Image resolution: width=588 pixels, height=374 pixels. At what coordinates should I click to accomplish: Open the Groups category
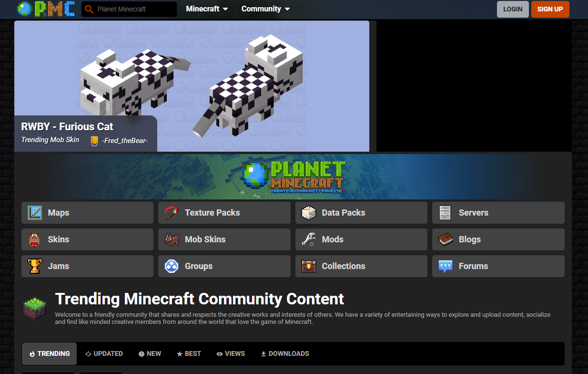224,266
